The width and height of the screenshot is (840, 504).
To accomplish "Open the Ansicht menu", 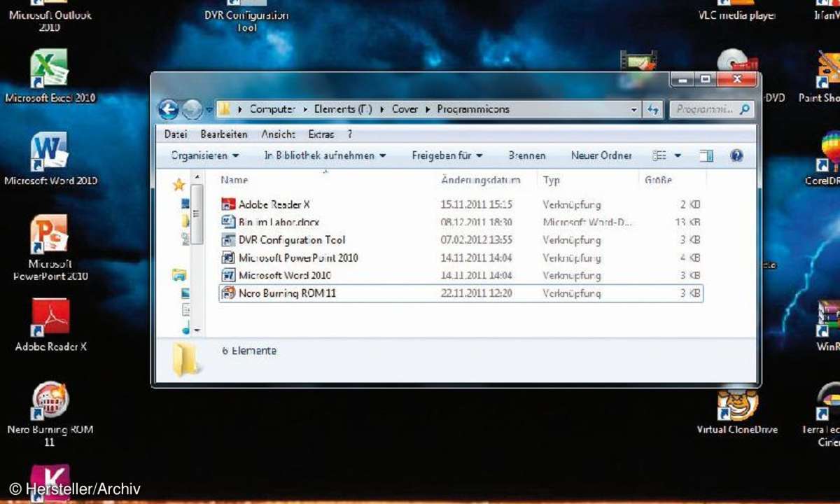I will tap(278, 134).
